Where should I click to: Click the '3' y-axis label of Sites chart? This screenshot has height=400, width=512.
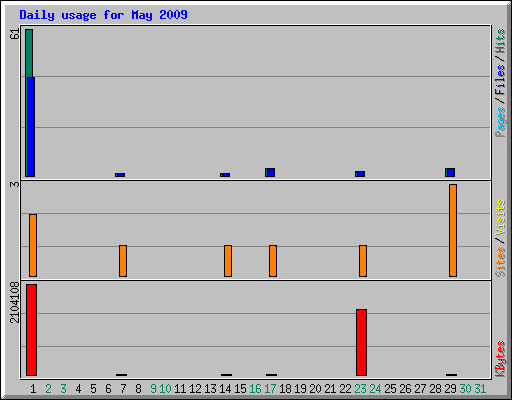coord(15,184)
